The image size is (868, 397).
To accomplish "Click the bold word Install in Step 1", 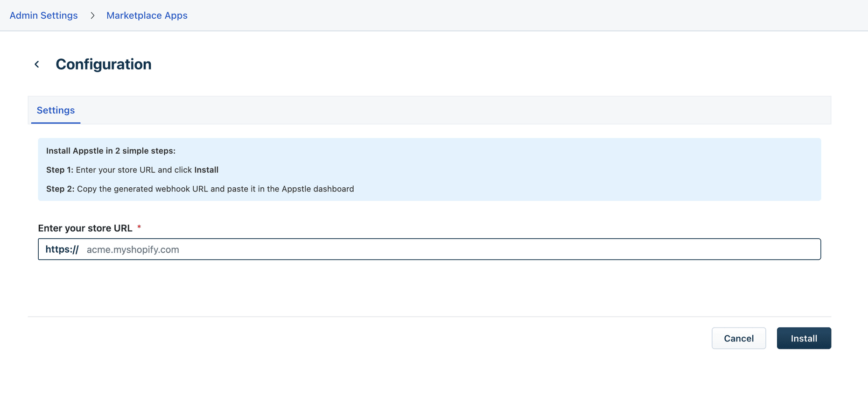I will (206, 170).
